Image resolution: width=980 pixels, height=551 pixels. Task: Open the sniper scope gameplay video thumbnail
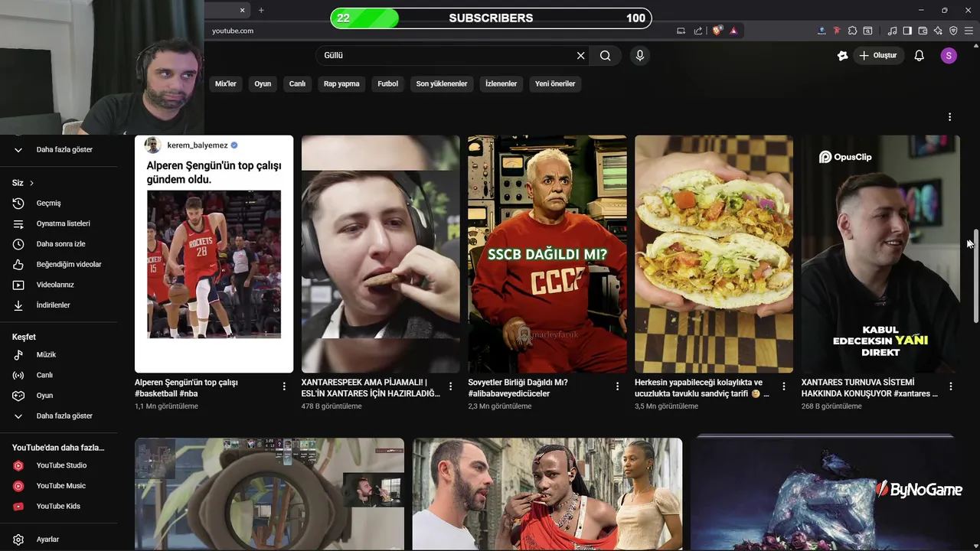tap(269, 494)
